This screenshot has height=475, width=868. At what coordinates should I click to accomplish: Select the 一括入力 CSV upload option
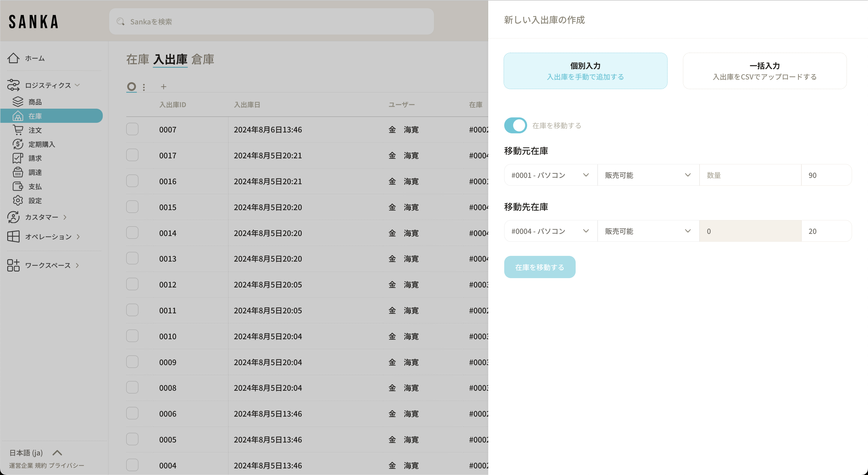pyautogui.click(x=764, y=71)
